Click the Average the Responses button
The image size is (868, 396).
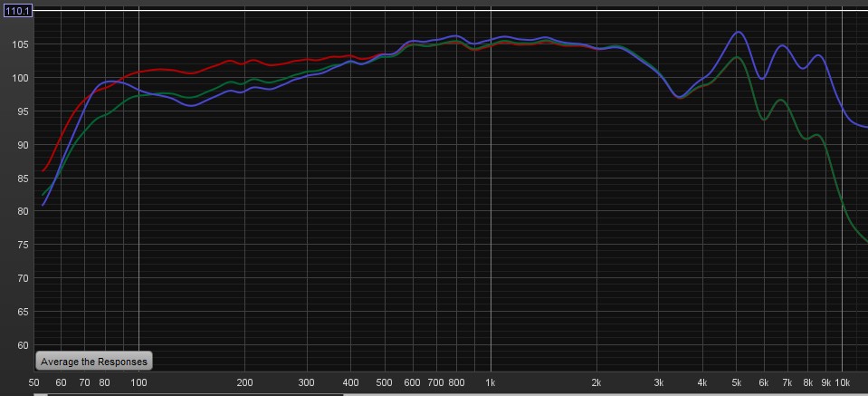point(93,361)
